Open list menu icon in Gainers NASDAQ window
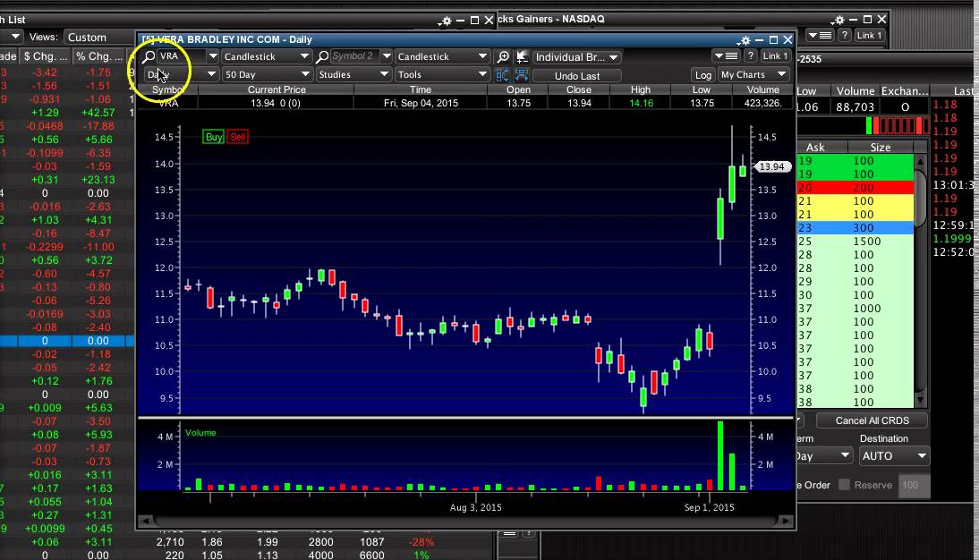Image resolution: width=979 pixels, height=560 pixels. [x=821, y=36]
